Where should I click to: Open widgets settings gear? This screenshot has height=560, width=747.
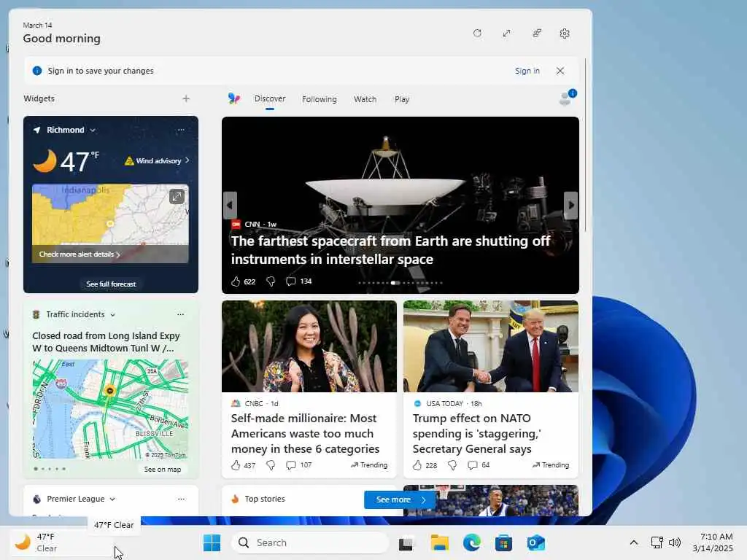tap(565, 34)
